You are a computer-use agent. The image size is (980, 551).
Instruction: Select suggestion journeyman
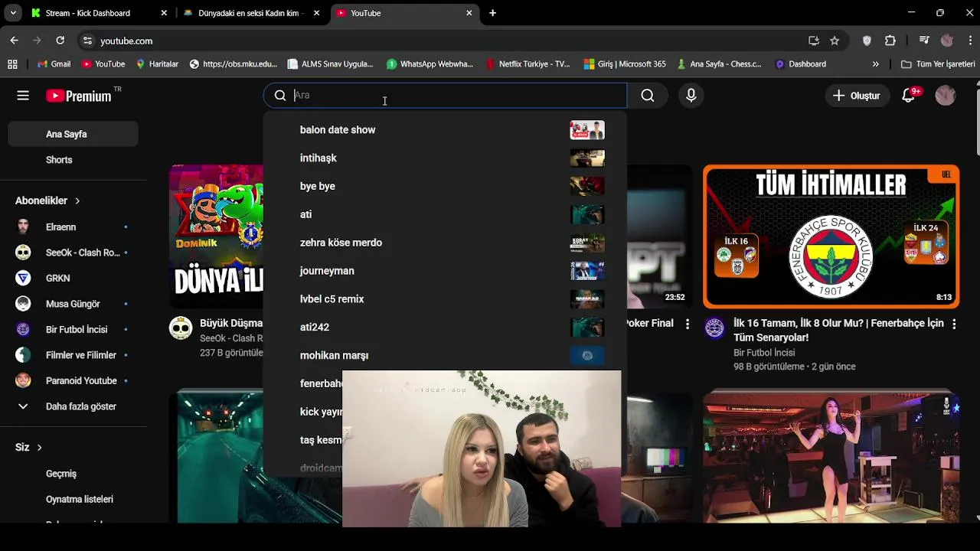pyautogui.click(x=445, y=271)
